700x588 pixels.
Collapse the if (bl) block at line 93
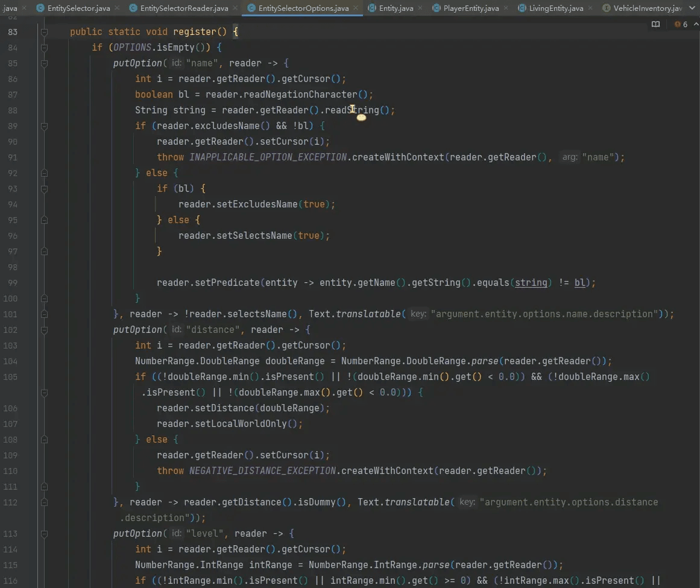[44, 189]
